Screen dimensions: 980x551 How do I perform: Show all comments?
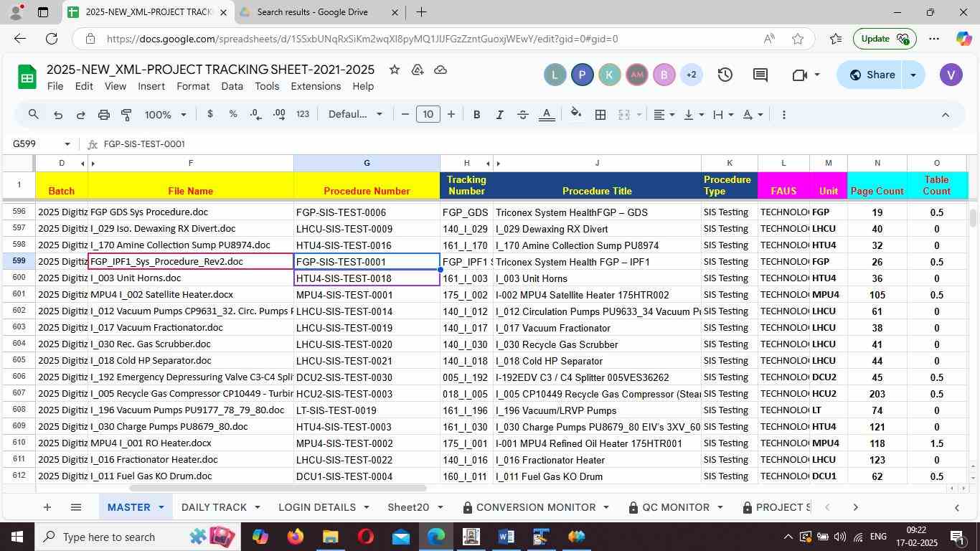pos(760,75)
